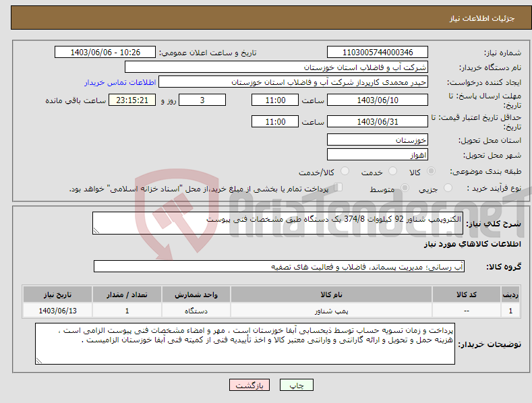Click remaining time field 23:15:21
Screen dimensions: 532x403
(132, 100)
